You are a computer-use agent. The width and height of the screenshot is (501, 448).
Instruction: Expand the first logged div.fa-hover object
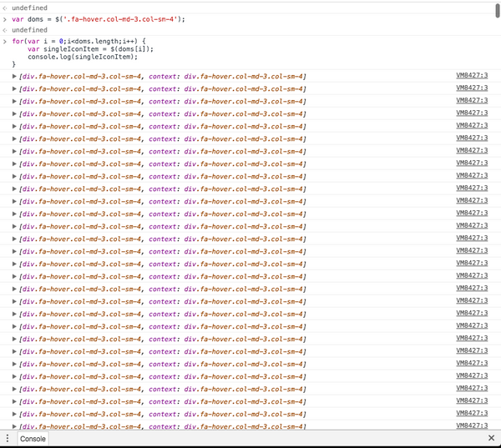[14, 76]
